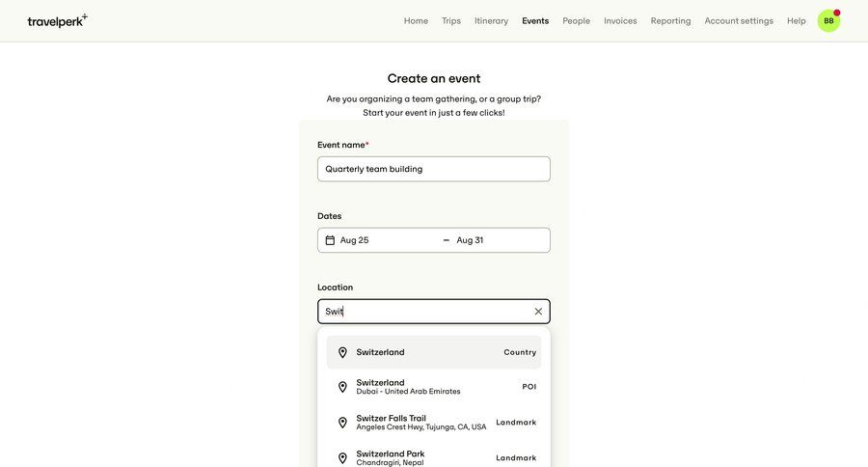Click the Aug 31 end date
868x467 pixels.
click(x=471, y=240)
